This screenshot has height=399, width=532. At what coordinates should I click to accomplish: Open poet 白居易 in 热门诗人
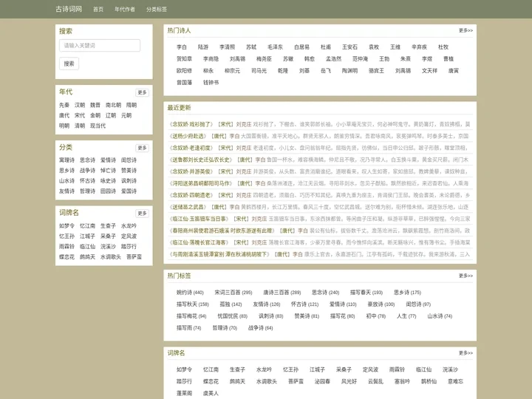302,47
